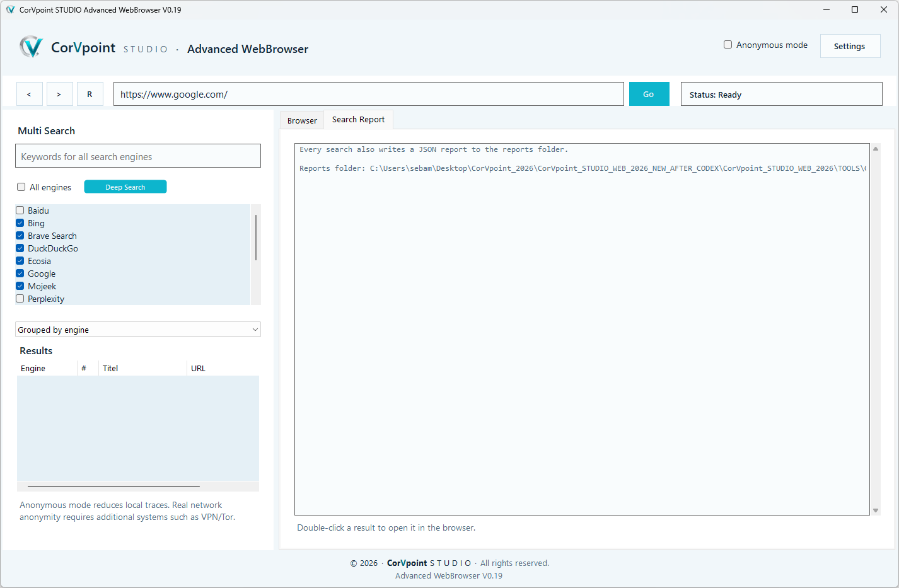Click the report scroll up arrow
This screenshot has height=588, width=899.
click(875, 149)
